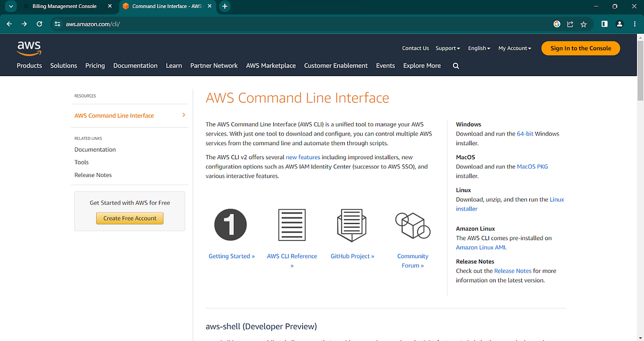Open the English language dropdown

(478, 48)
